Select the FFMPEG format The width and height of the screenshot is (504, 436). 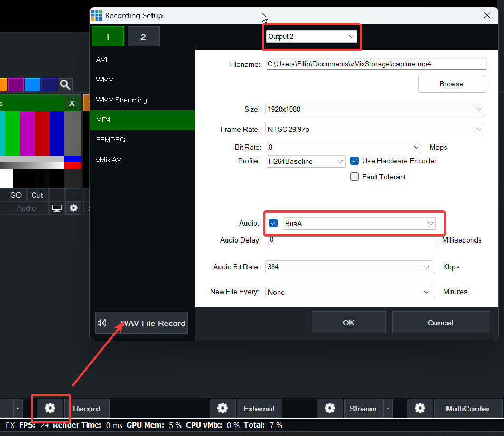click(x=142, y=140)
